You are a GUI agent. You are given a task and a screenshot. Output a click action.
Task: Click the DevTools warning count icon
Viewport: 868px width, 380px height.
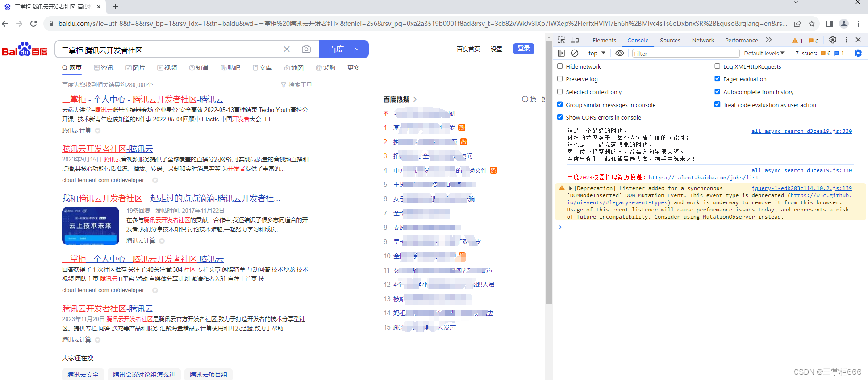tap(797, 41)
